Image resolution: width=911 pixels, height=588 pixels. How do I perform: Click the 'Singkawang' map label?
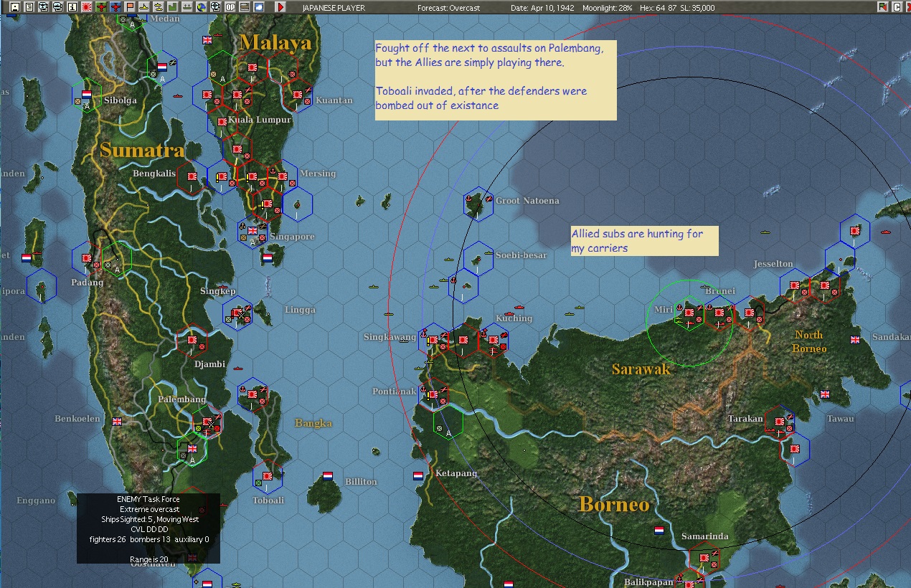pos(390,337)
